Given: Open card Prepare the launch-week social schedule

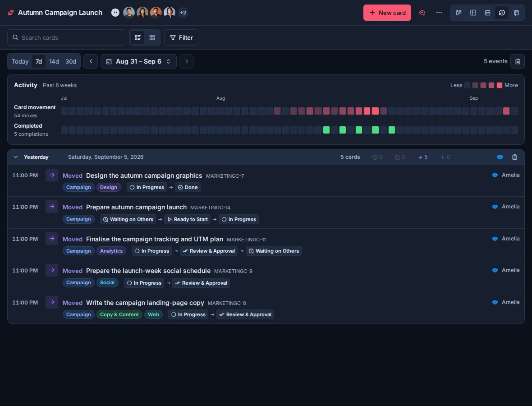Looking at the screenshot, I should click(148, 271).
